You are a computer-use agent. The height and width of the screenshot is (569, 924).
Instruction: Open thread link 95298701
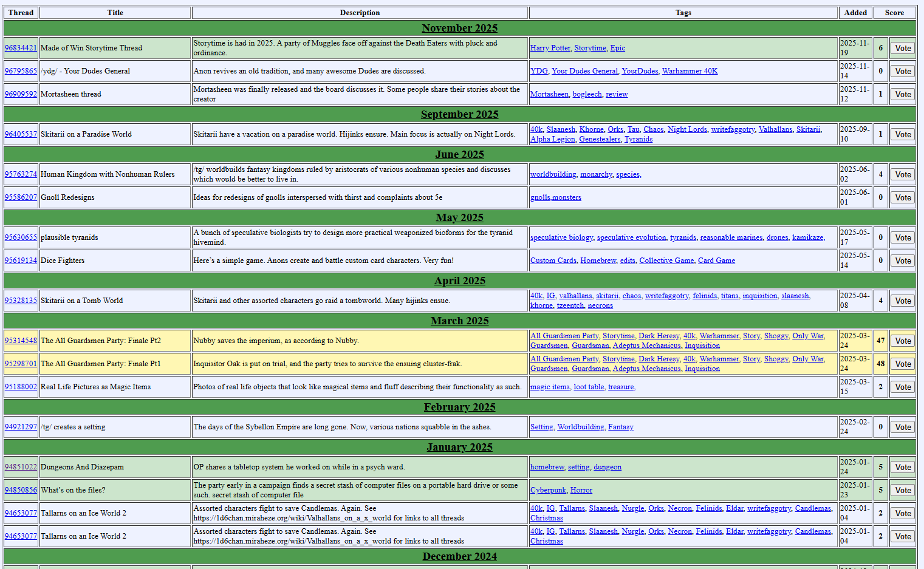21,364
